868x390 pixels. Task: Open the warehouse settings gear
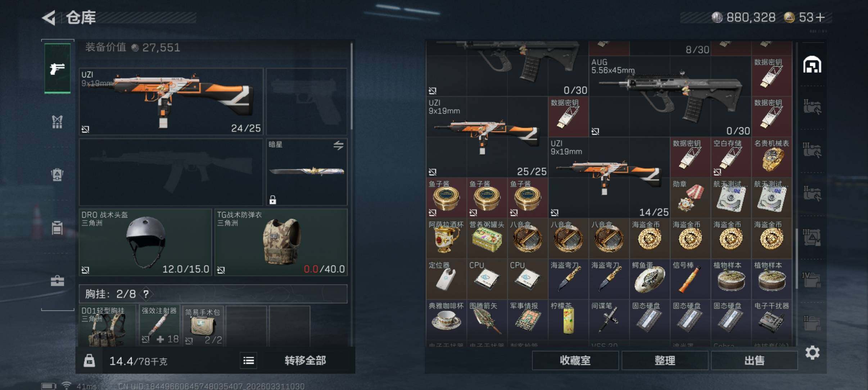click(812, 353)
